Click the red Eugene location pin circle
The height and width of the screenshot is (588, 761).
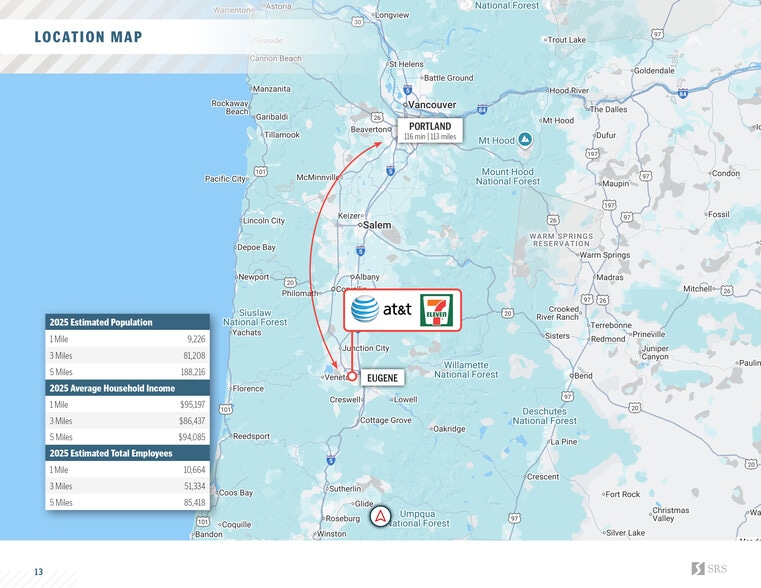tap(352, 377)
